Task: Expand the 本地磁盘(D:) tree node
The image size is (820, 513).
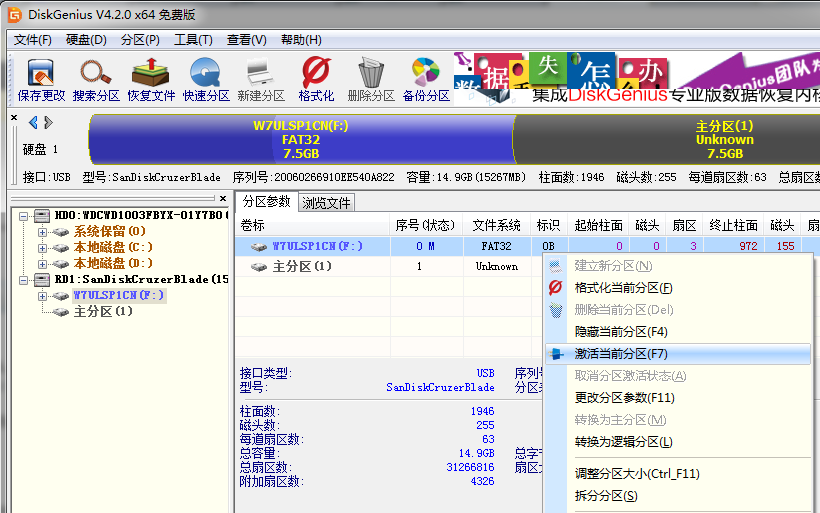Action: click(42, 264)
